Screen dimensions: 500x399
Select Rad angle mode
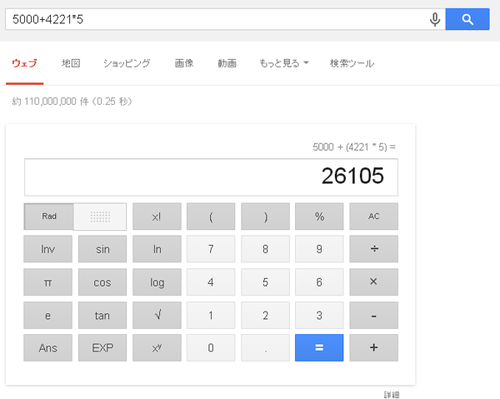[49, 216]
